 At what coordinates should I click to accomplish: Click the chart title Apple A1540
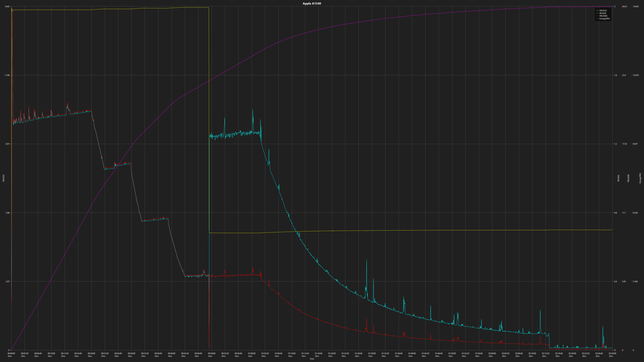[312, 4]
